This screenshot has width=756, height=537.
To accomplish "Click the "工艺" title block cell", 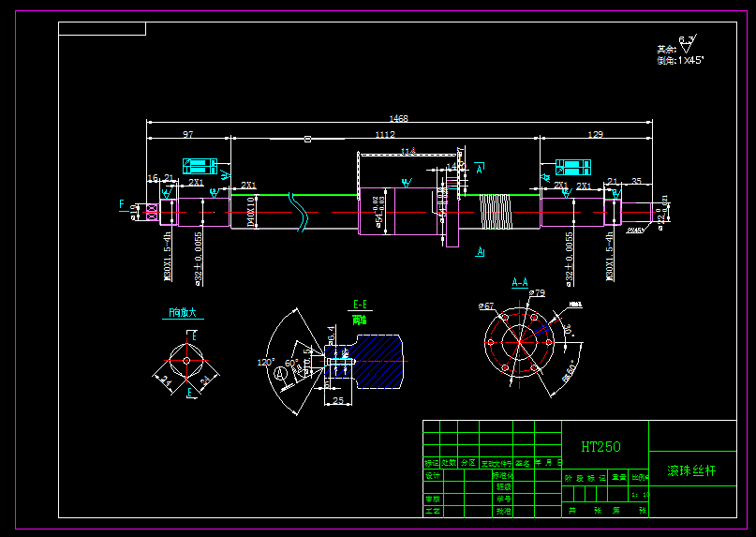I will (x=433, y=511).
